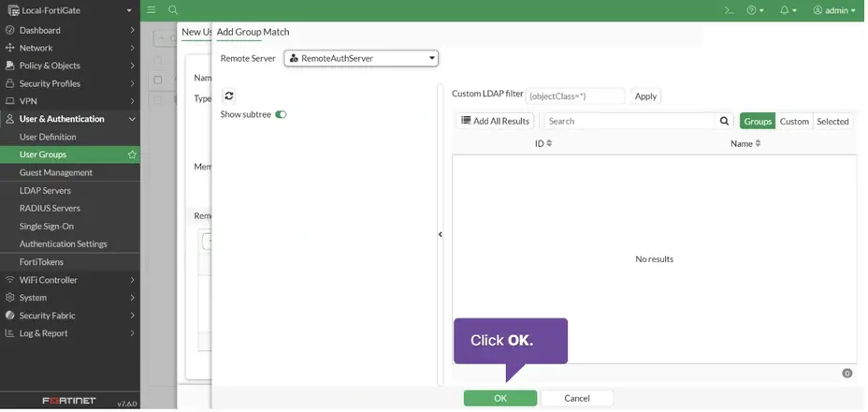This screenshot has height=412, width=868.
Task: Open User Definition in the sidebar
Action: pyautogui.click(x=70, y=137)
